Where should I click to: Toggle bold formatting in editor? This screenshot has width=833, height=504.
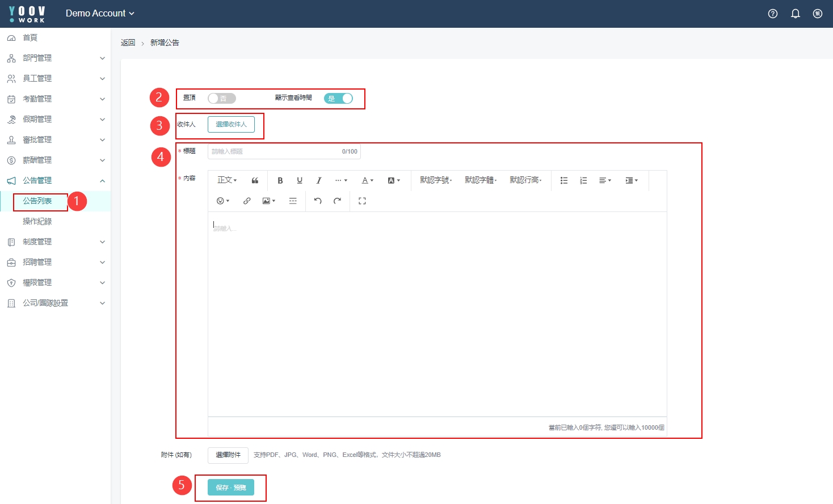tap(280, 180)
